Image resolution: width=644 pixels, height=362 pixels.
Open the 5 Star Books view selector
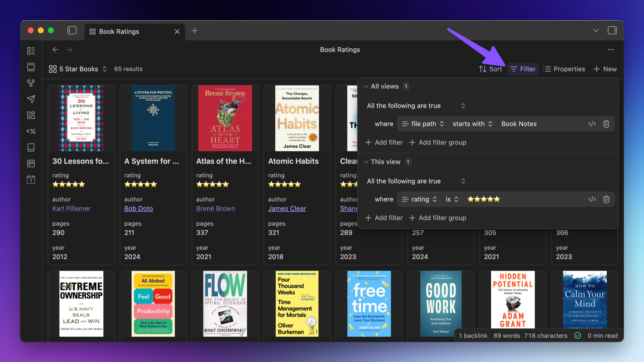tap(78, 69)
